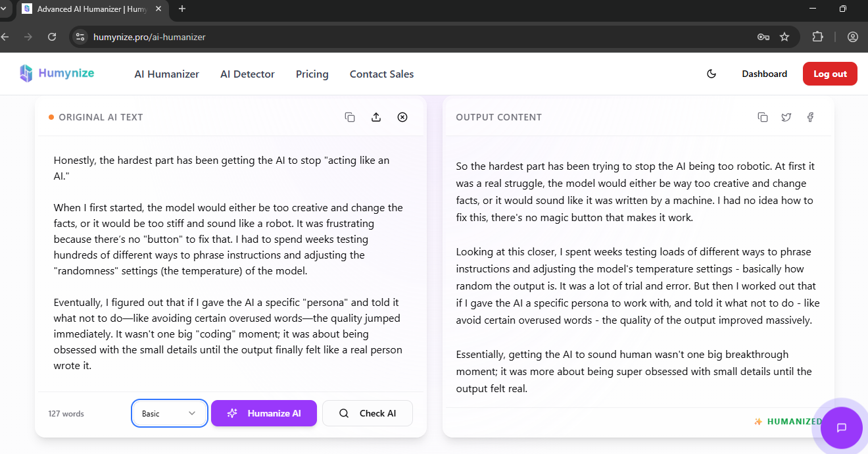Copy the original AI text

pyautogui.click(x=350, y=116)
